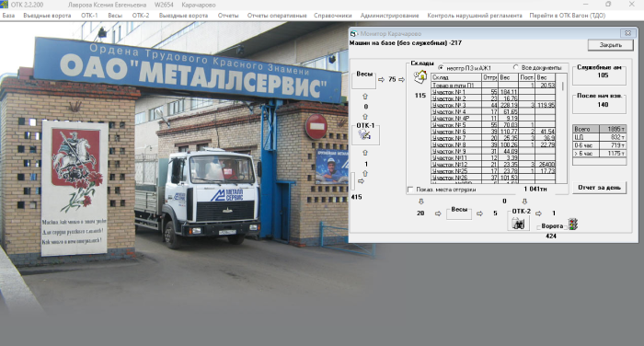This screenshot has width=644, height=346.
Task: Click the right arrow above count 415
Action: (361, 181)
